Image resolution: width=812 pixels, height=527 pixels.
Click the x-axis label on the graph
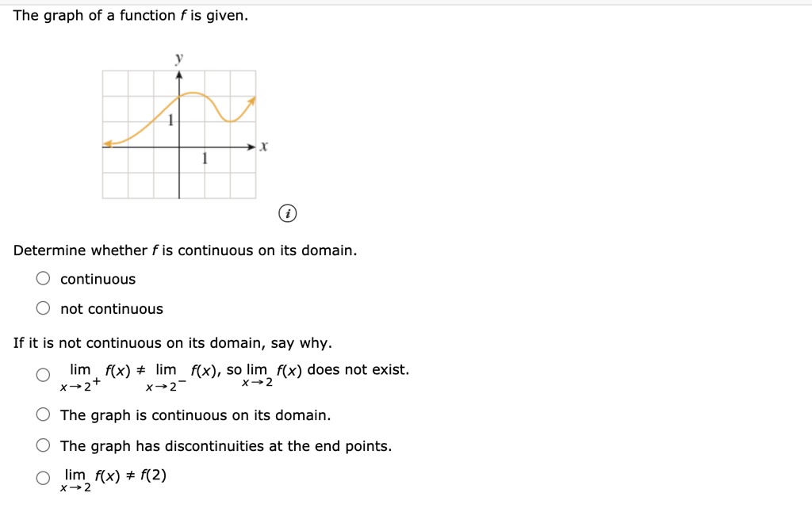262,145
